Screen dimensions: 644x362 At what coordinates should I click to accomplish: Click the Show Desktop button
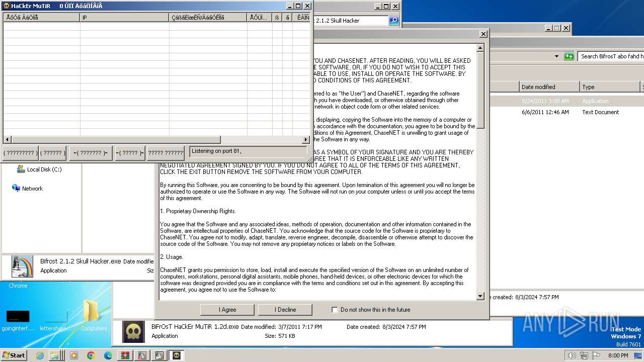pyautogui.click(x=638, y=355)
